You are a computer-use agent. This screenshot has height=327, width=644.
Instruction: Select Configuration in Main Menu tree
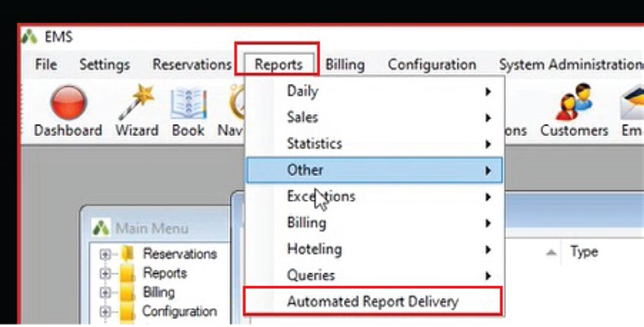coord(180,312)
